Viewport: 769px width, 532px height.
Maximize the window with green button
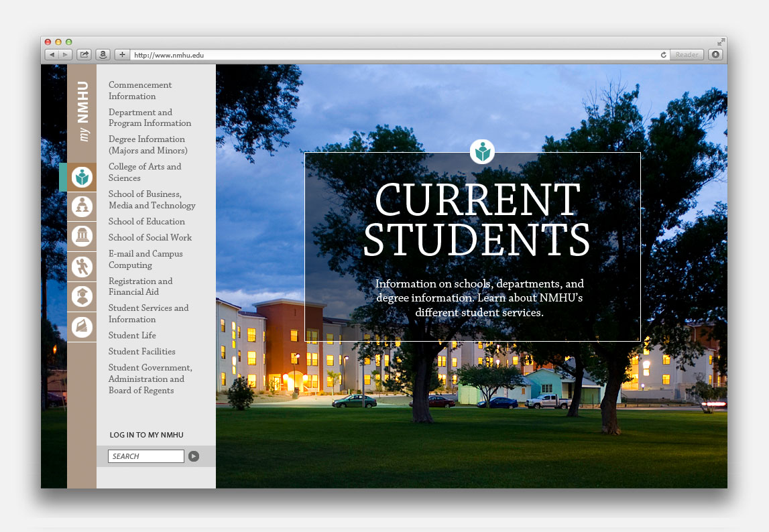(x=68, y=42)
